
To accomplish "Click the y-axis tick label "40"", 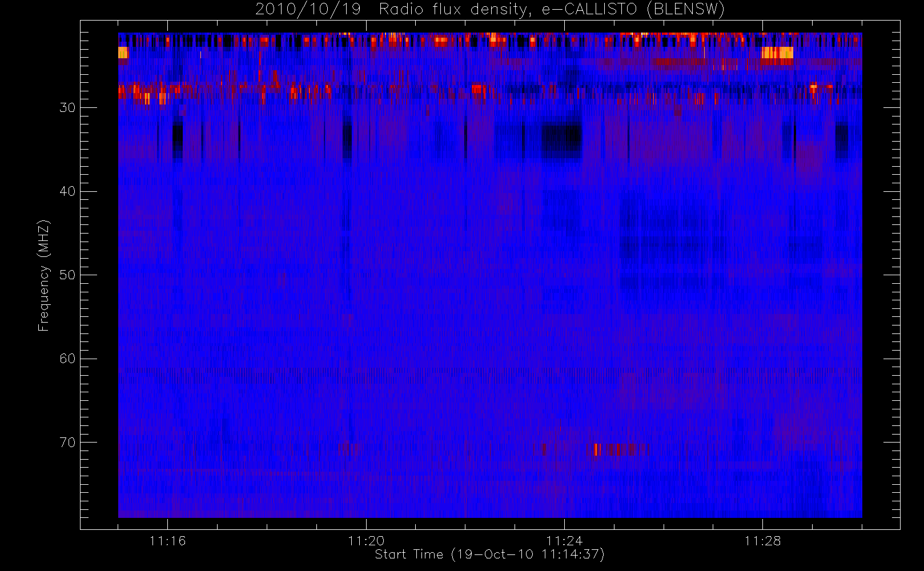I will coord(67,191).
